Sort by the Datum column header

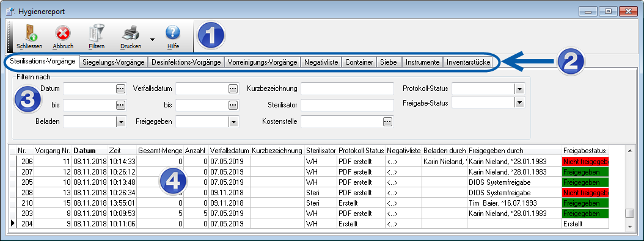[90, 151]
